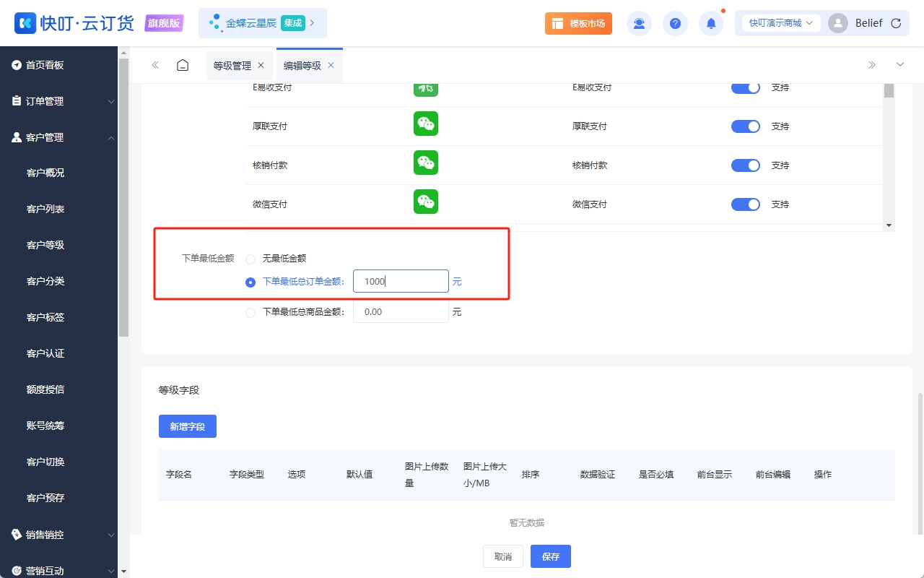Open the help question mark icon
This screenshot has width=924, height=578.
[675, 23]
